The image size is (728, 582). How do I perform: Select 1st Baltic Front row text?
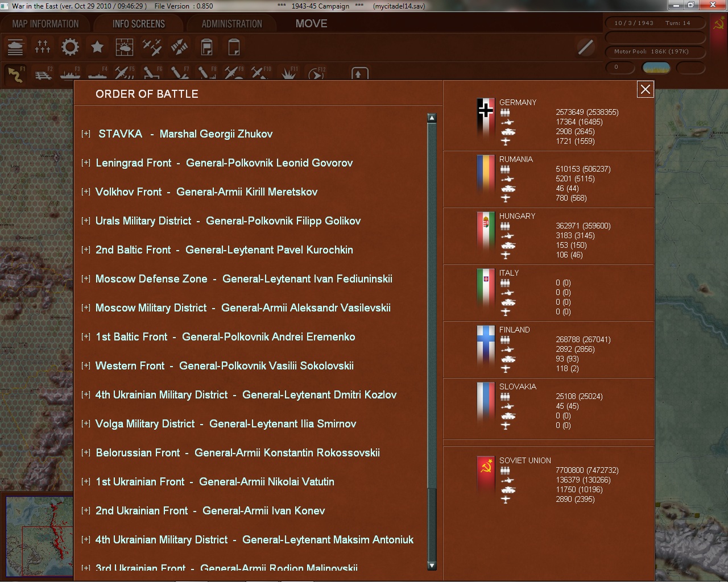point(225,336)
